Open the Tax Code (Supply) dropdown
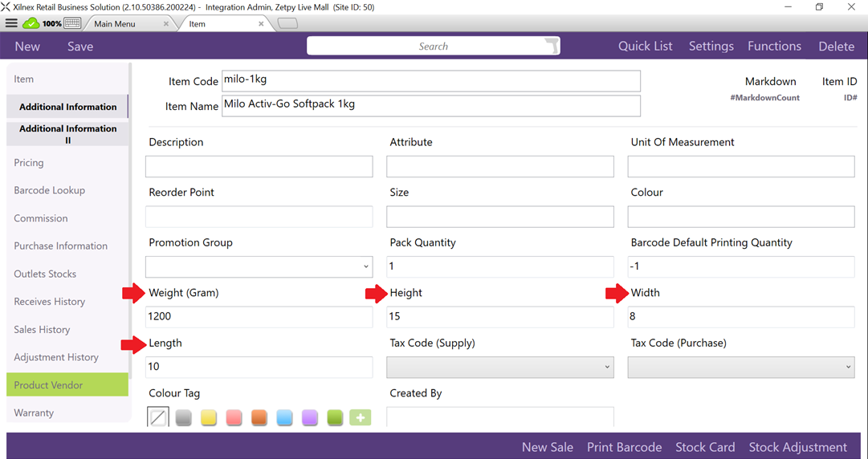The height and width of the screenshot is (459, 868). pos(500,368)
